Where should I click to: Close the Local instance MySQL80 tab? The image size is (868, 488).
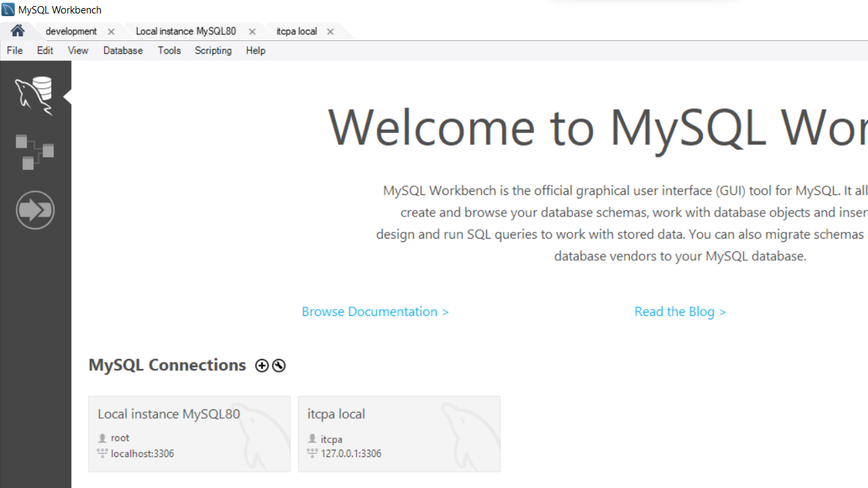[x=253, y=32]
